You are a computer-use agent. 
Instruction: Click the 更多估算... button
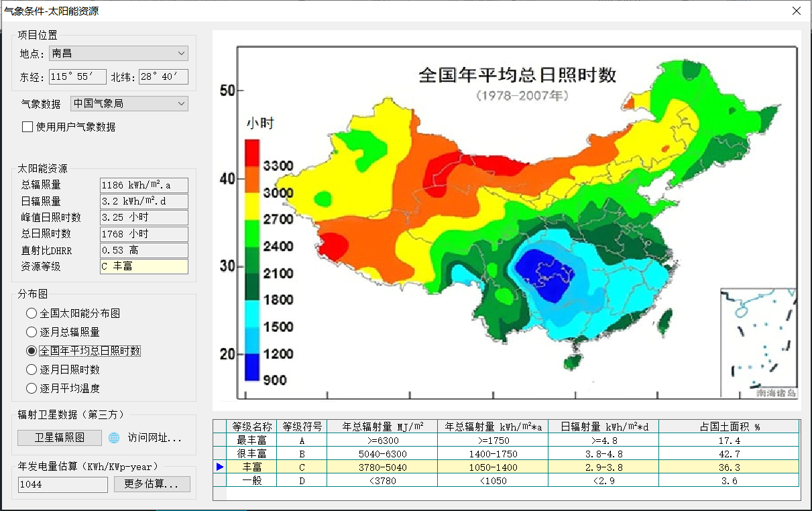point(152,484)
